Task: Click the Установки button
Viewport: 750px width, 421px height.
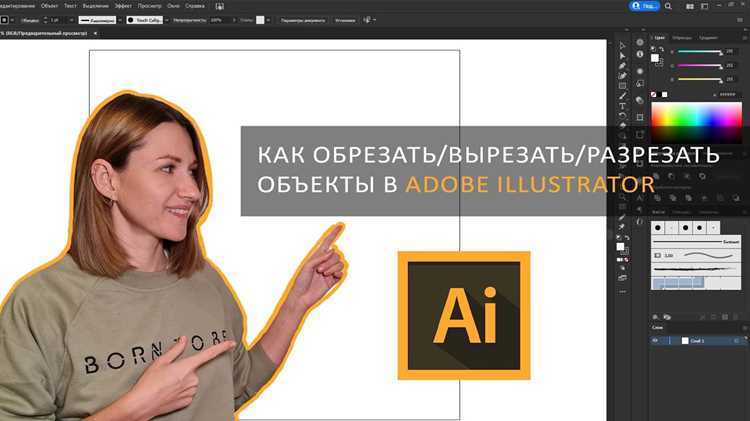Action: (x=345, y=21)
